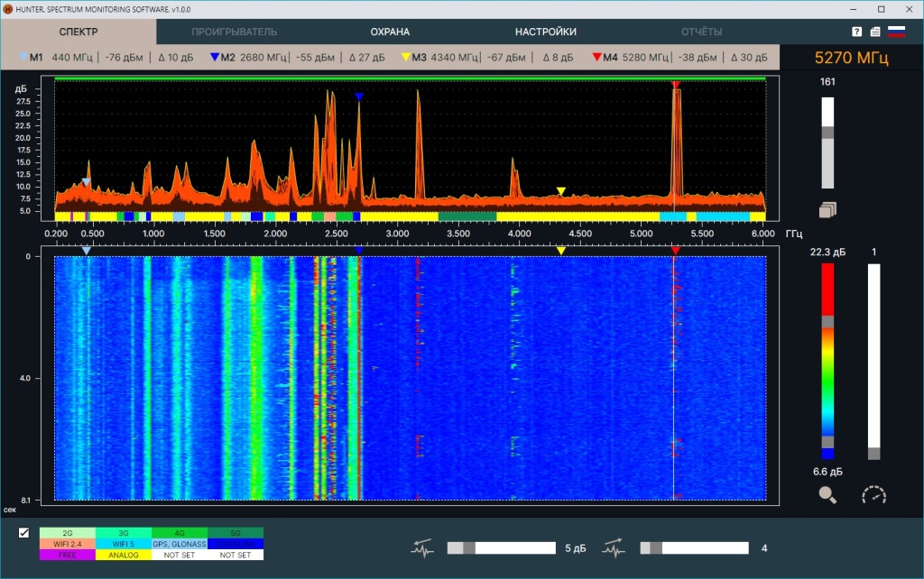Click the orange 5270 МГц frequency readout

(853, 56)
